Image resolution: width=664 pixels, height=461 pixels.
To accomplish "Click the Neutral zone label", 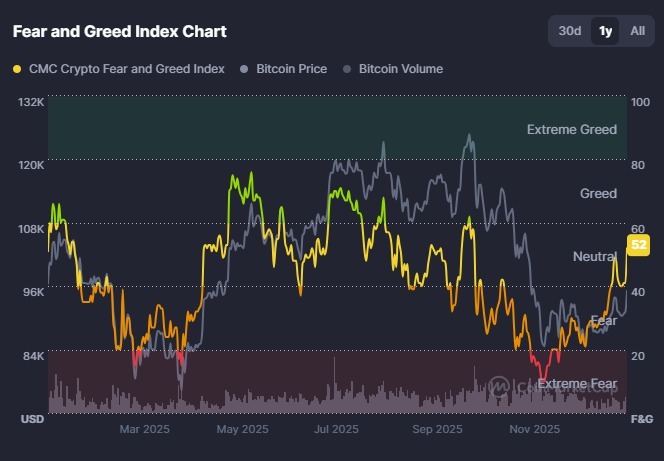I will pos(594,257).
